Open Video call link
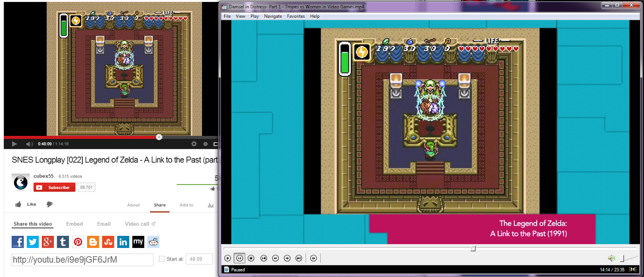This screenshot has height=277, width=644. coord(140,224)
